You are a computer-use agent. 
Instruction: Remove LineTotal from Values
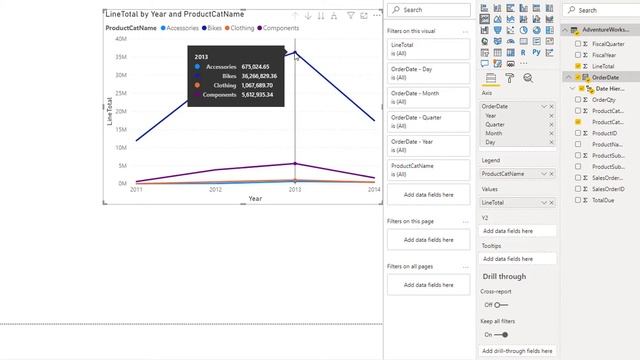(x=551, y=203)
